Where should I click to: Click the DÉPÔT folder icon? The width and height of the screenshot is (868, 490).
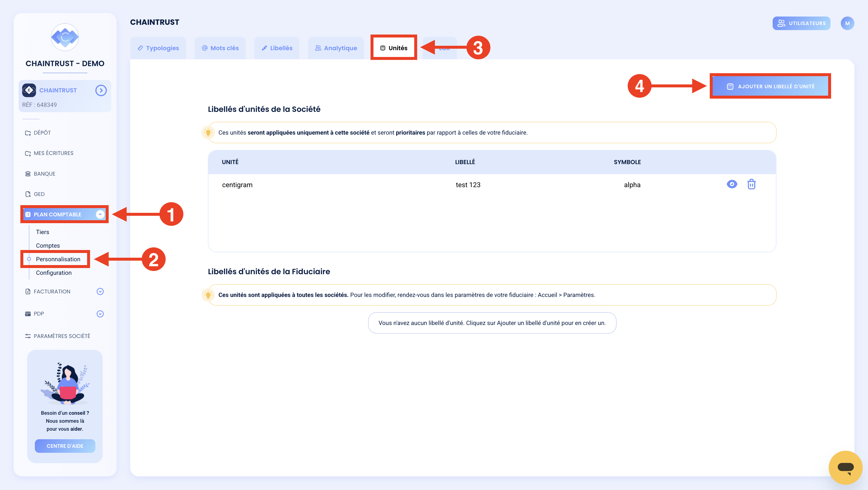point(28,133)
